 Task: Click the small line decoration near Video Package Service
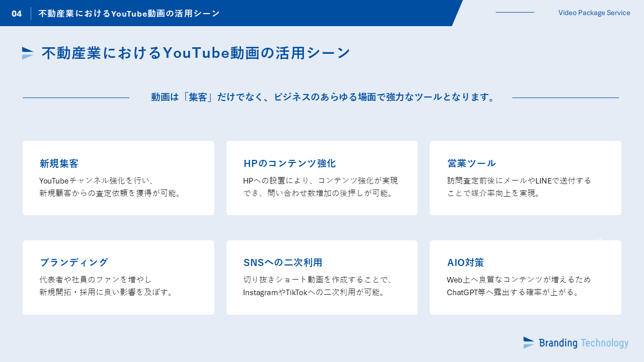click(515, 13)
